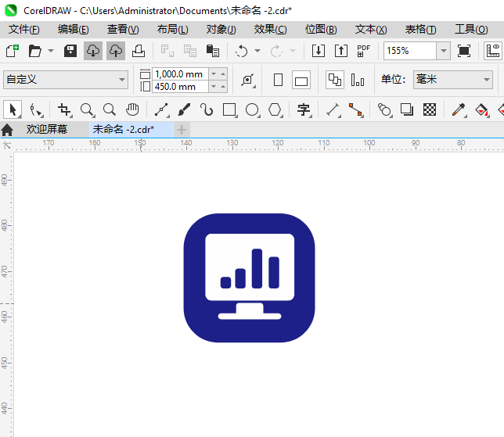The width and height of the screenshot is (504, 437).
Task: Open the 对象(J) menu
Action: 221,29
